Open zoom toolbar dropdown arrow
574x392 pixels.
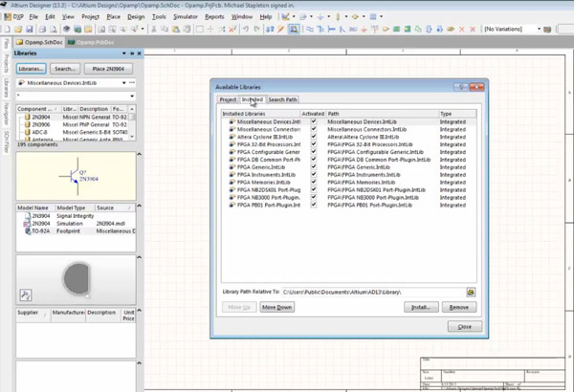click(x=143, y=29)
